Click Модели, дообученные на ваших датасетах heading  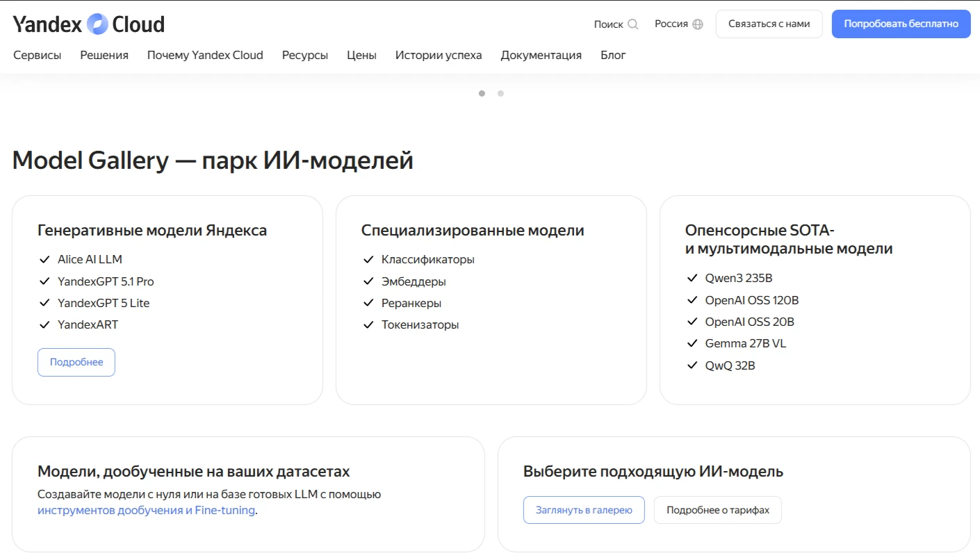click(194, 472)
